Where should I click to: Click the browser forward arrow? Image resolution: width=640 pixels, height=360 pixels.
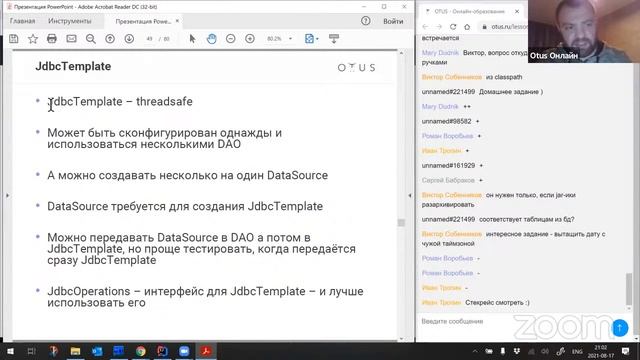[439, 27]
